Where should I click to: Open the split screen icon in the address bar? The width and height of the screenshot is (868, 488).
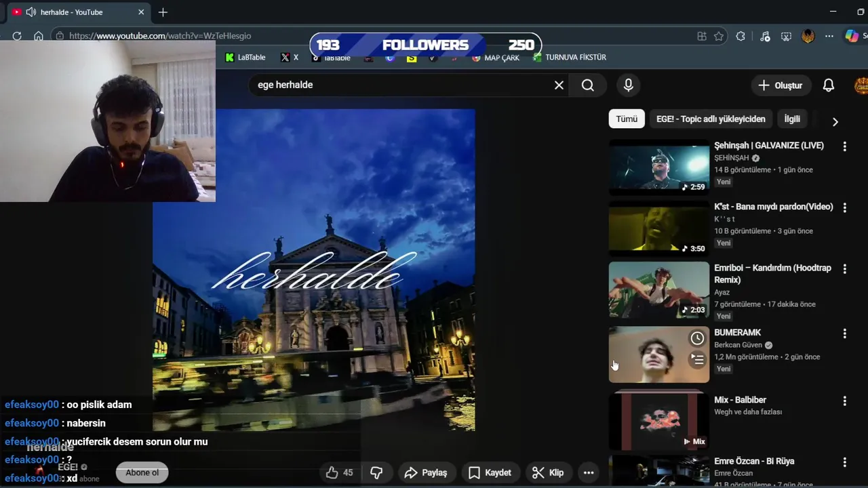(702, 36)
